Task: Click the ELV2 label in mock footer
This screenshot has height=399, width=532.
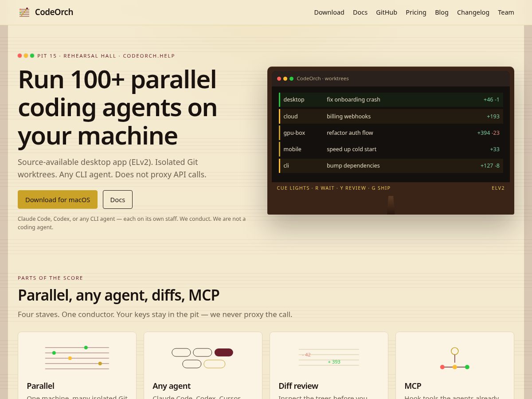Action: click(498, 188)
